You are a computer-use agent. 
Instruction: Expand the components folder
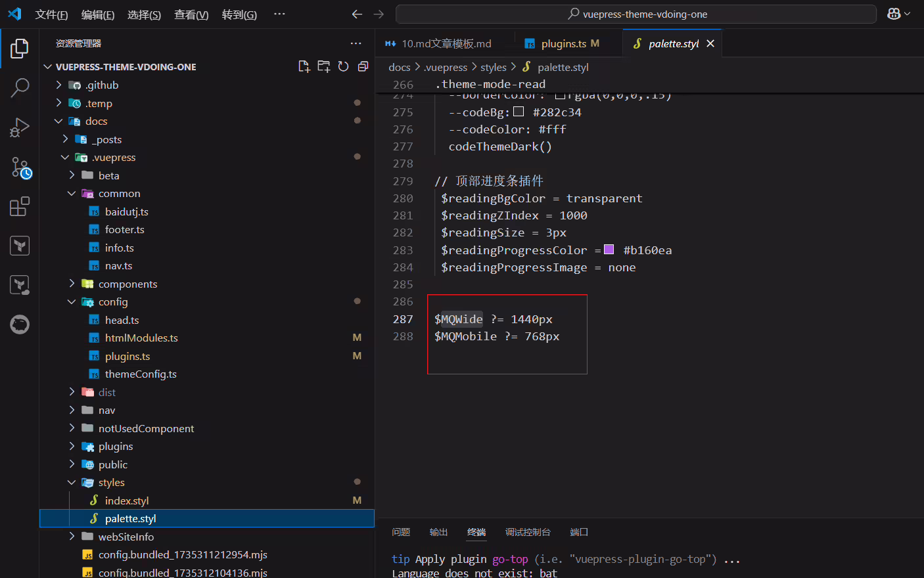[x=72, y=284]
